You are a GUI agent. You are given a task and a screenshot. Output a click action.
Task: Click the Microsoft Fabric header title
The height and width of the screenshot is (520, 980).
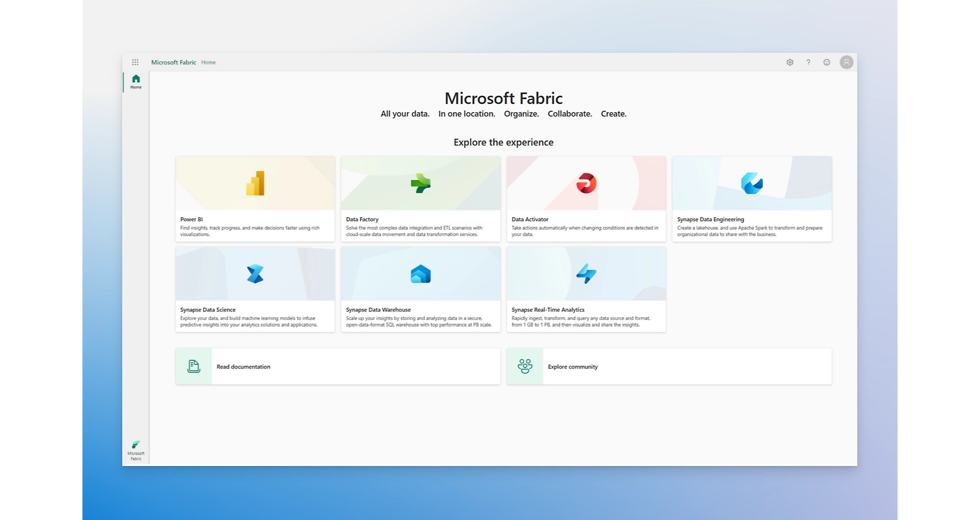coord(173,62)
